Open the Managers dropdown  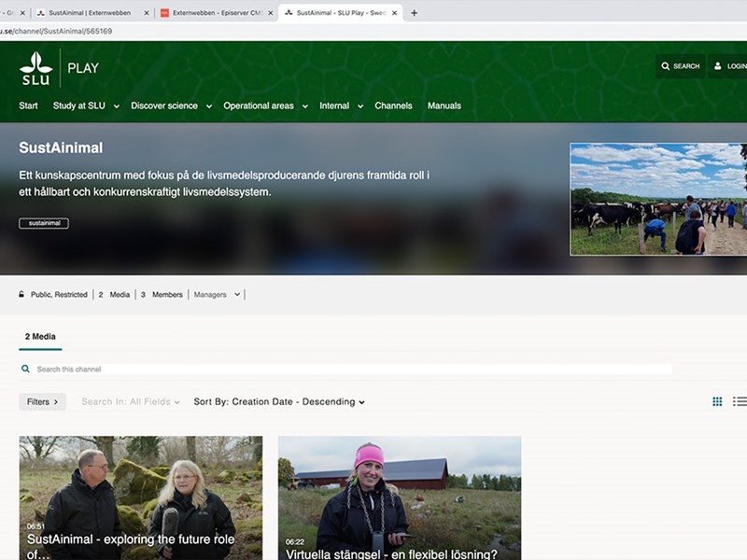pyautogui.click(x=217, y=295)
